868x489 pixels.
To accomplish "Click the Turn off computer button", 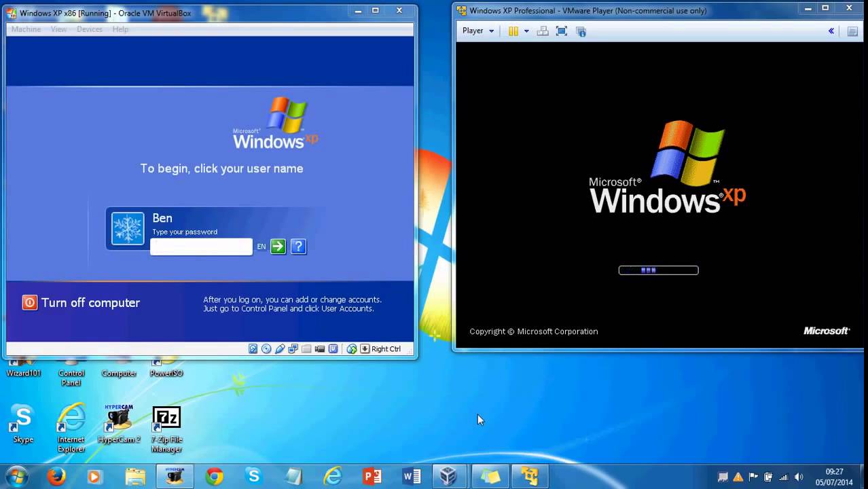I will point(81,303).
